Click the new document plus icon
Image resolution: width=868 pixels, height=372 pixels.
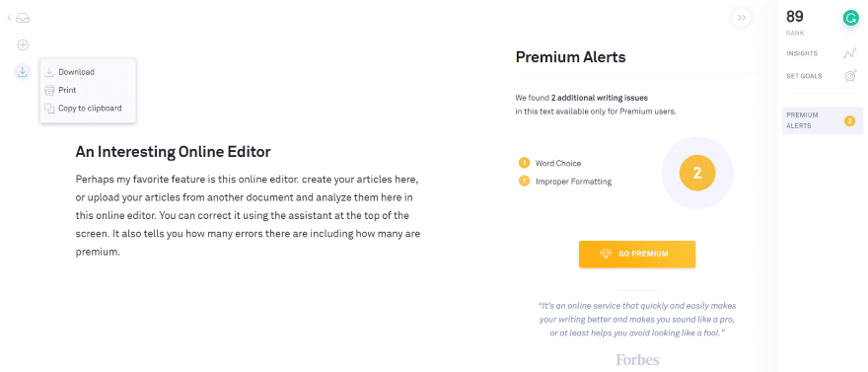coord(23,44)
